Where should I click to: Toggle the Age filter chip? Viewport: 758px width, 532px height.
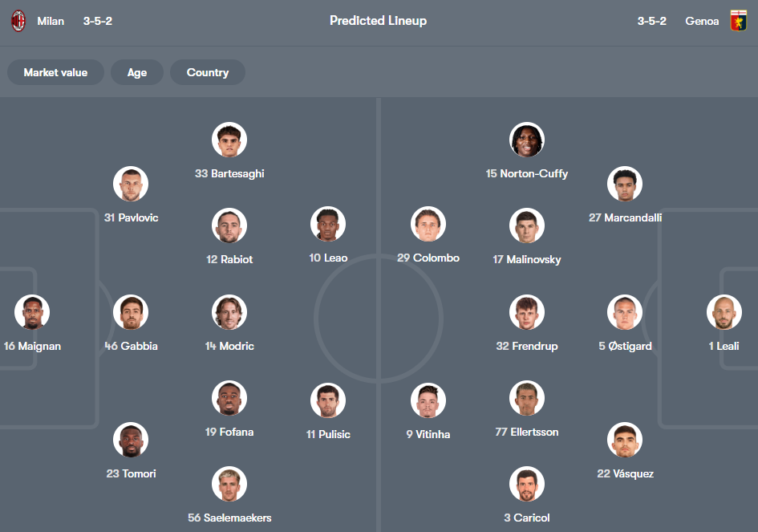pos(137,72)
